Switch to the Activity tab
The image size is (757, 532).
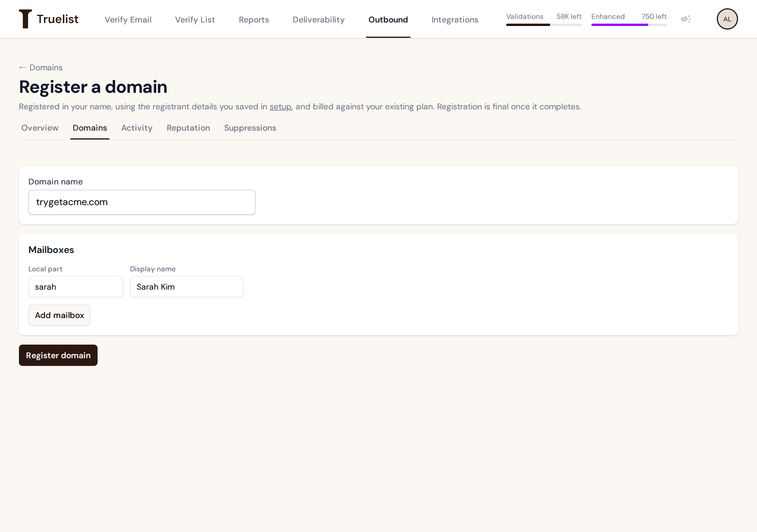click(137, 128)
